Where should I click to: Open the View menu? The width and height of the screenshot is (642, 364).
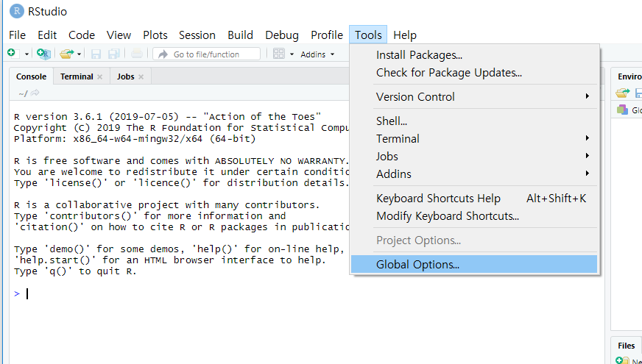[119, 35]
